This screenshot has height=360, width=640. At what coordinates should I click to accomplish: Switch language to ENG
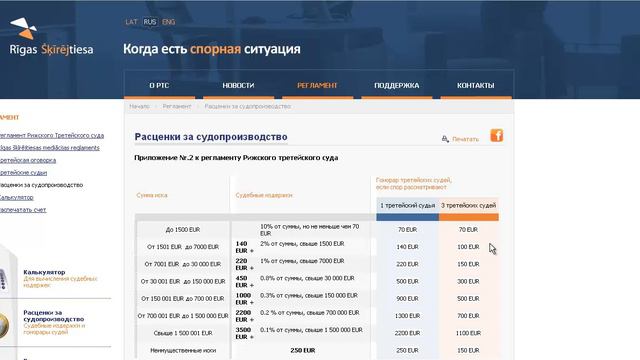click(x=168, y=22)
